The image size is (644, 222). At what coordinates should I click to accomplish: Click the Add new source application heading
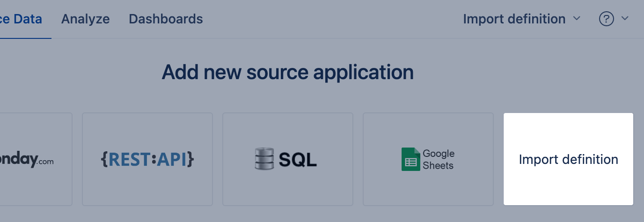tap(287, 73)
